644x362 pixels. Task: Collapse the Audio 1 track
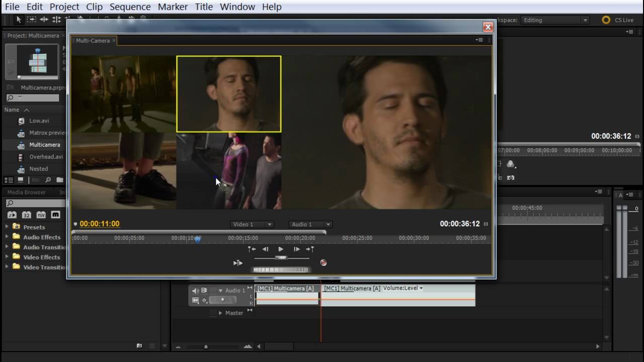click(x=220, y=291)
